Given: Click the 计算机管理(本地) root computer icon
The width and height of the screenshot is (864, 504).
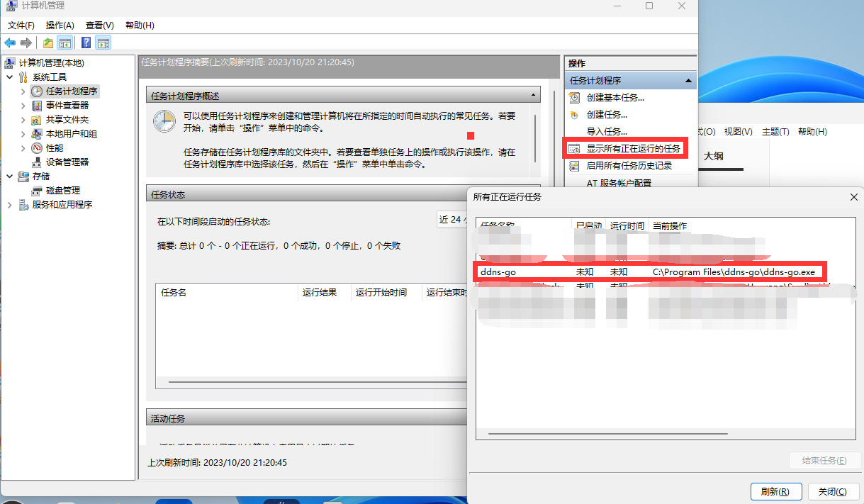Looking at the screenshot, I should pyautogui.click(x=10, y=63).
